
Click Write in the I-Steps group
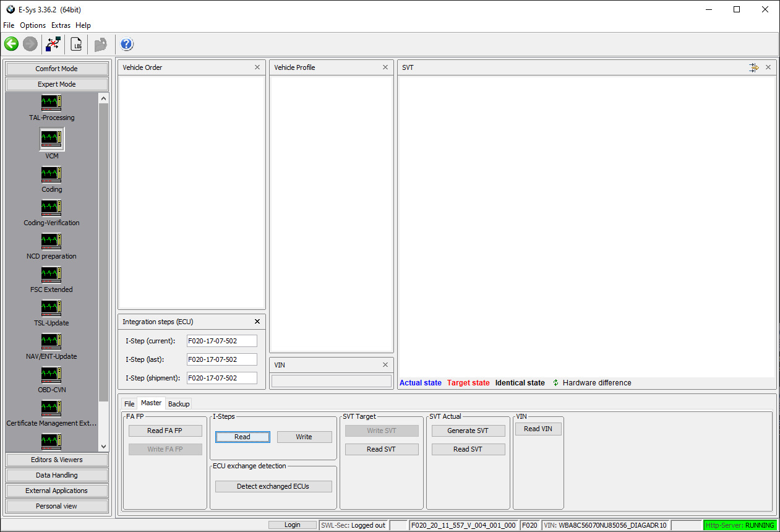click(304, 437)
